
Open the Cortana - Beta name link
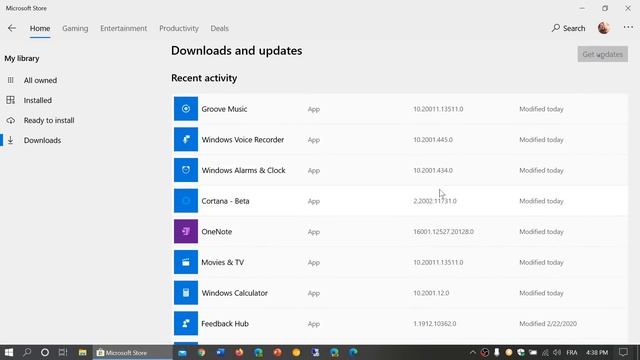click(225, 201)
